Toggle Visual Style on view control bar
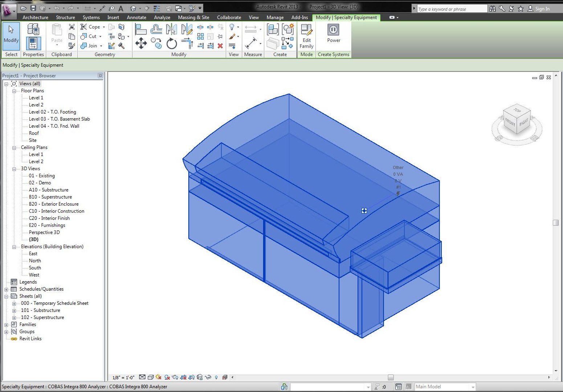563x392 pixels. [151, 377]
